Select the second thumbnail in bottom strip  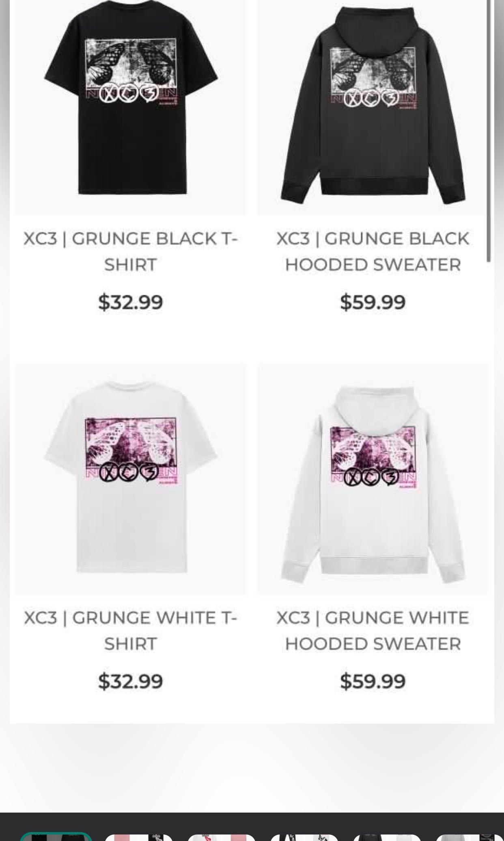tap(139, 837)
